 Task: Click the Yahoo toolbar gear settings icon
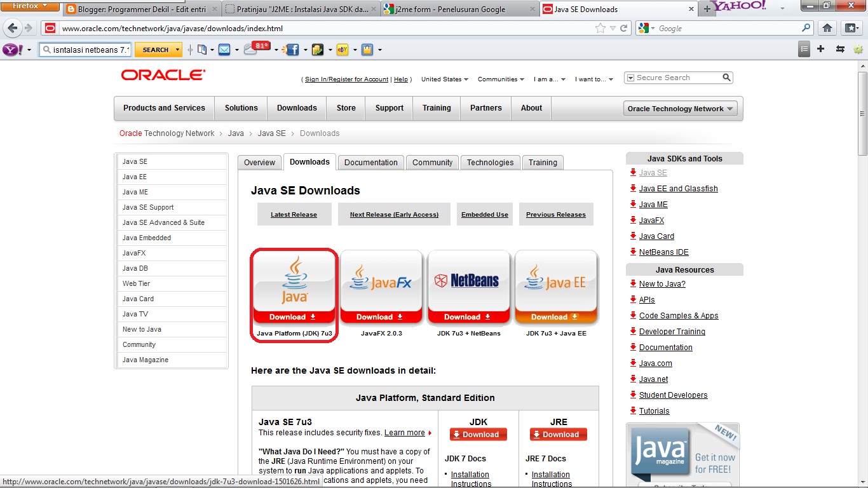tap(858, 50)
